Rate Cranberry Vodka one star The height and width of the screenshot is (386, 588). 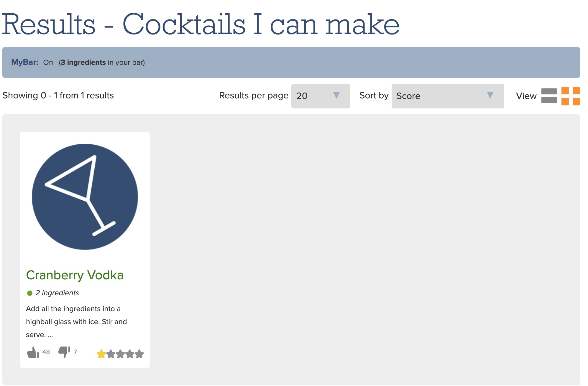(101, 354)
